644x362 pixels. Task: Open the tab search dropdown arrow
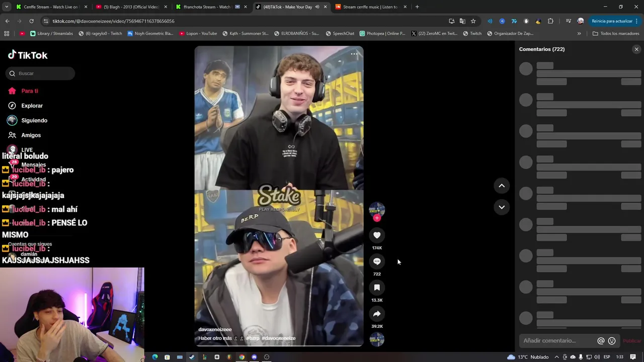point(7,7)
